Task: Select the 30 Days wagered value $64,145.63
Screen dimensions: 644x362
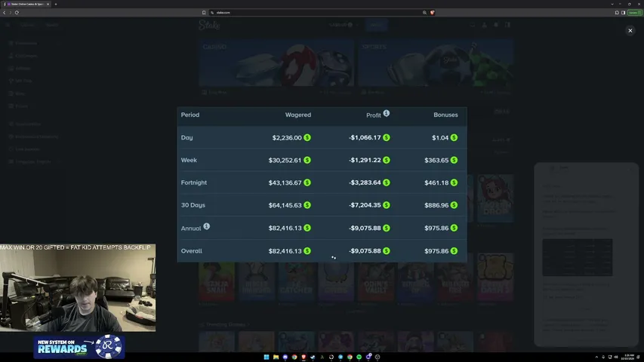Action: pyautogui.click(x=285, y=205)
